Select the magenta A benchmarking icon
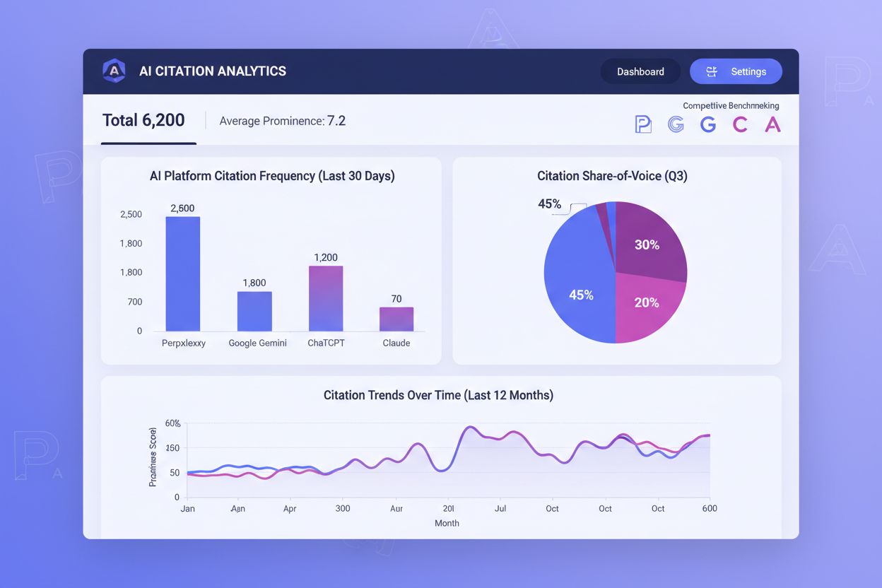882x588 pixels. pyautogui.click(x=772, y=125)
